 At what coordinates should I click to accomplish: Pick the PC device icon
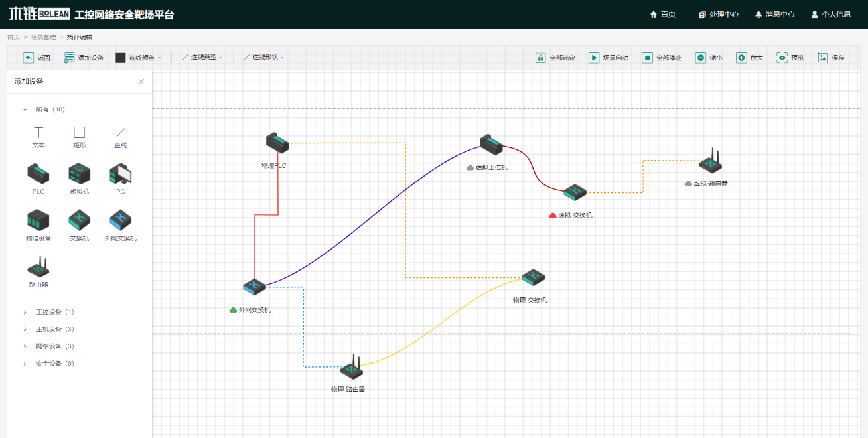pos(120,175)
